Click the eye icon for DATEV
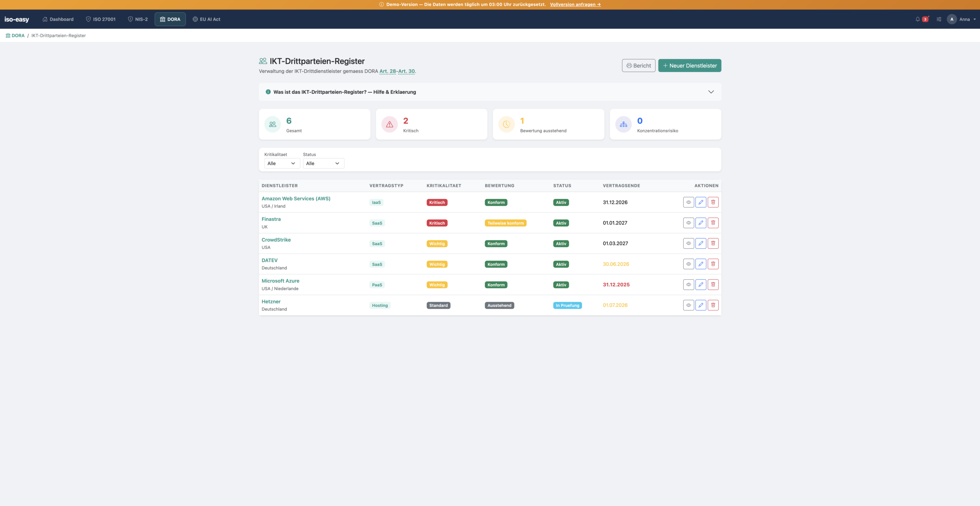 [688, 264]
